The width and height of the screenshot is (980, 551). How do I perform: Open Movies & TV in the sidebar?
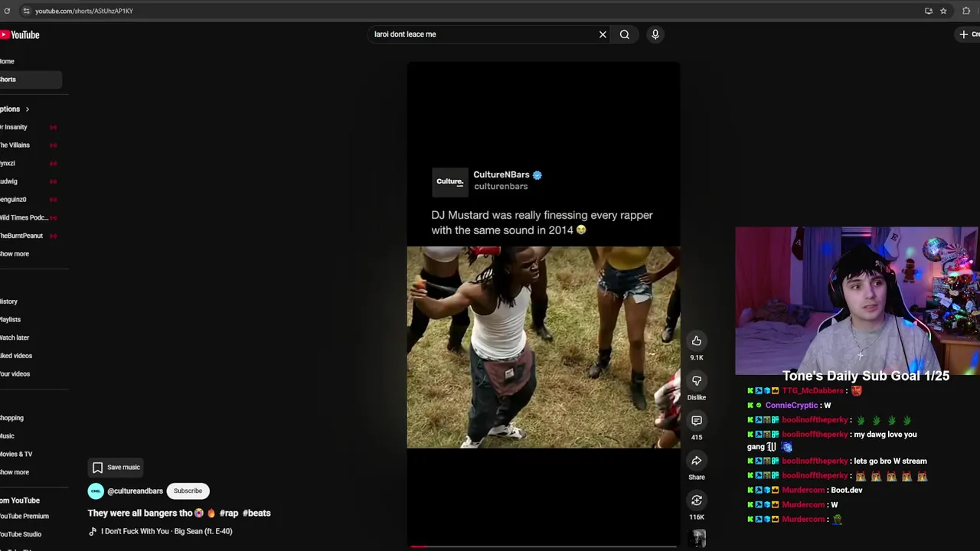(16, 455)
